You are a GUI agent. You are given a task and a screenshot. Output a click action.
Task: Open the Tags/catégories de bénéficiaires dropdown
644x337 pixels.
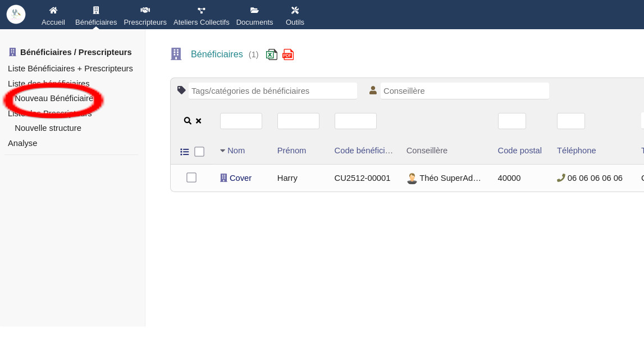coord(272,91)
